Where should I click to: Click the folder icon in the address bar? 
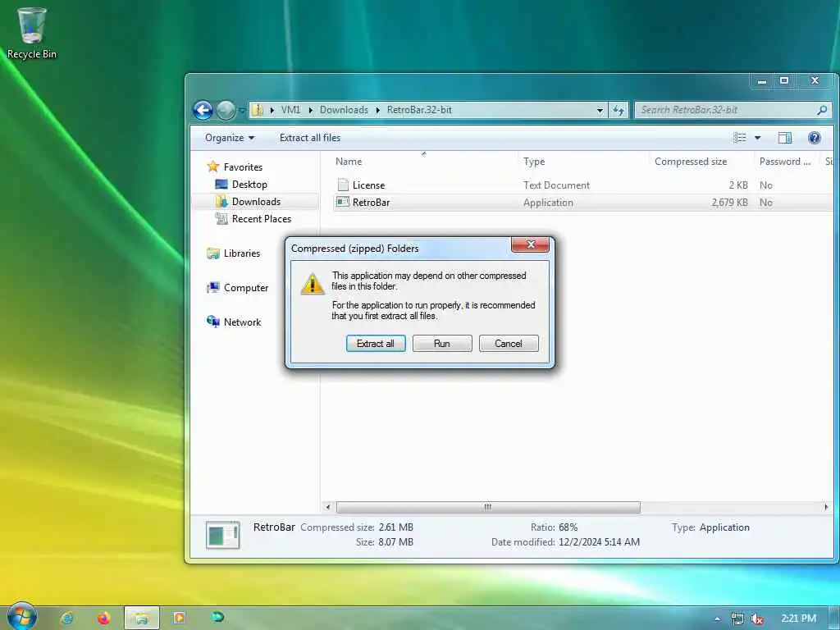[258, 110]
